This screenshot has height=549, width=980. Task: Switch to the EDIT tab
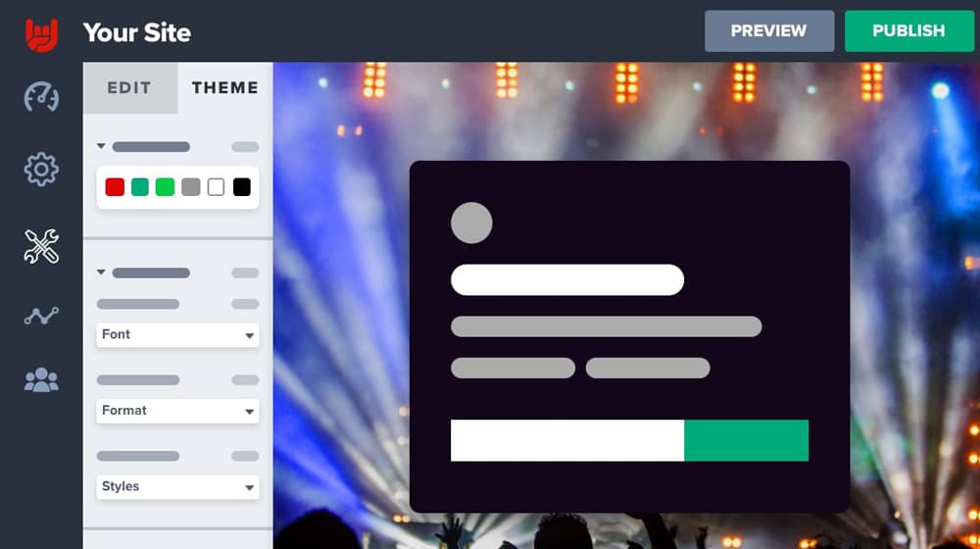(130, 87)
